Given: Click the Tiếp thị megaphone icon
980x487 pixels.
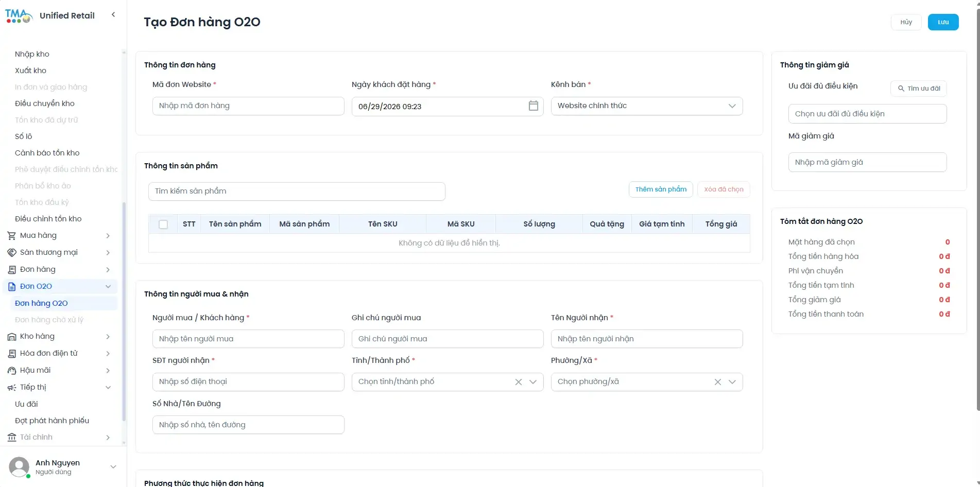Looking at the screenshot, I should 11,388.
